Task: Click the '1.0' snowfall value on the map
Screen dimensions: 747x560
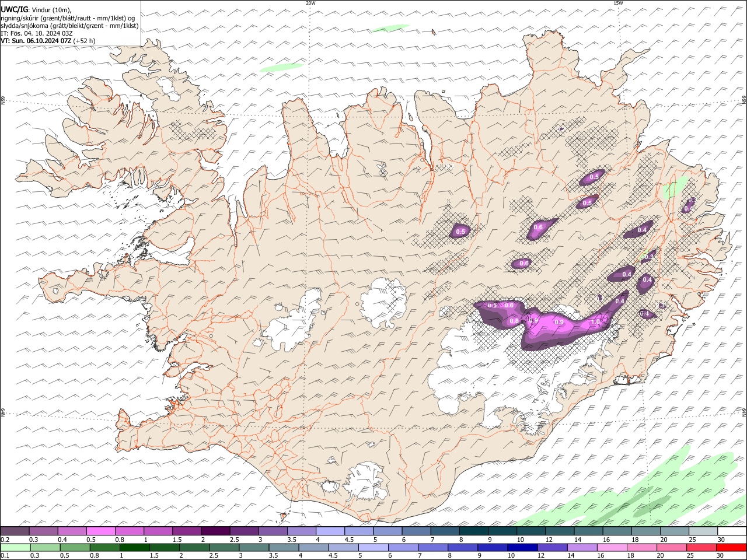Action: [x=595, y=321]
